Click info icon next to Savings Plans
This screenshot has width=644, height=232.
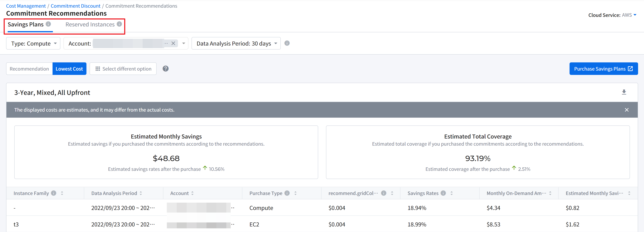(x=49, y=24)
